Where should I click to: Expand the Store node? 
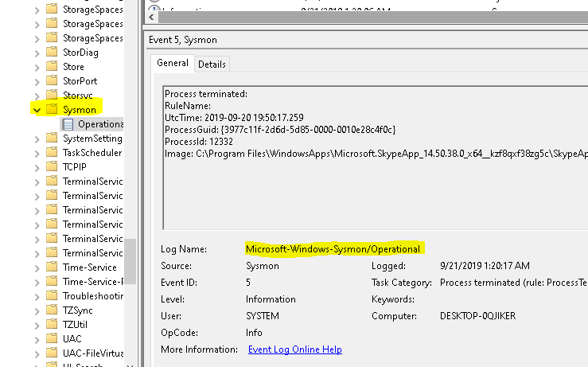click(37, 68)
